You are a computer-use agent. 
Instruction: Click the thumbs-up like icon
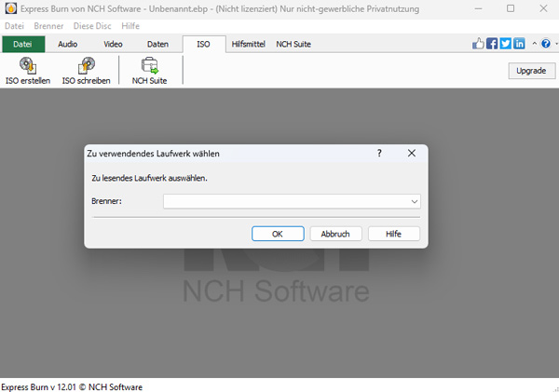pos(478,44)
